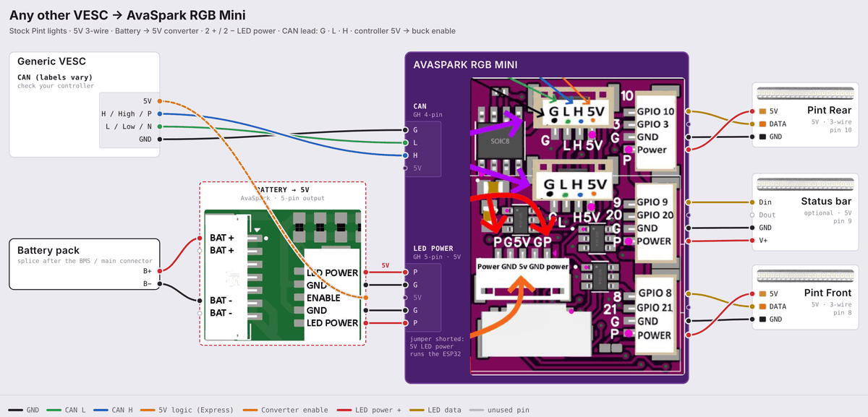Click the 'pin 8' note under Pint Front
Screen dimensions: 868x417
pos(842,312)
